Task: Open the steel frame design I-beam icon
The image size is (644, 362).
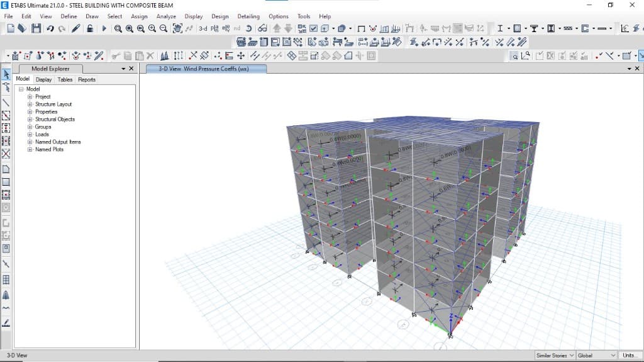Action: 500,28
